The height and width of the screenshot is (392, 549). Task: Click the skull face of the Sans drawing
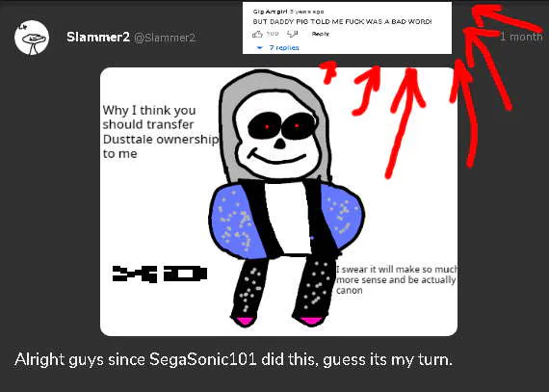coord(278,135)
